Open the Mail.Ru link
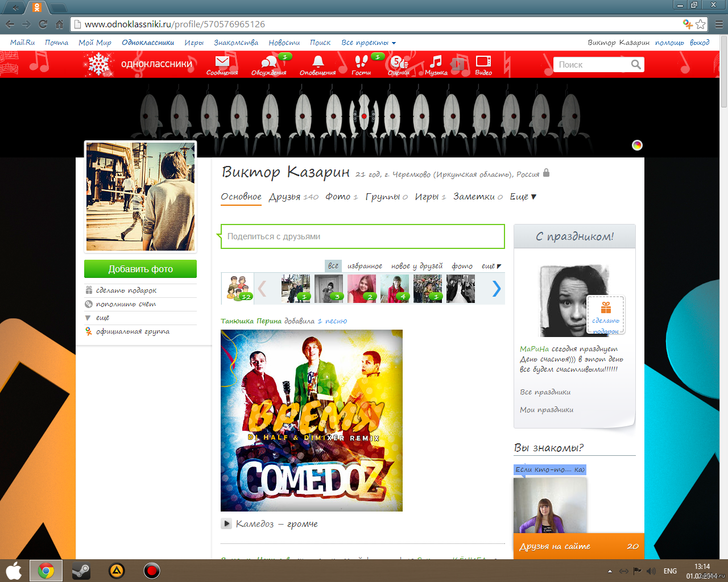This screenshot has height=582, width=728. pyautogui.click(x=22, y=43)
